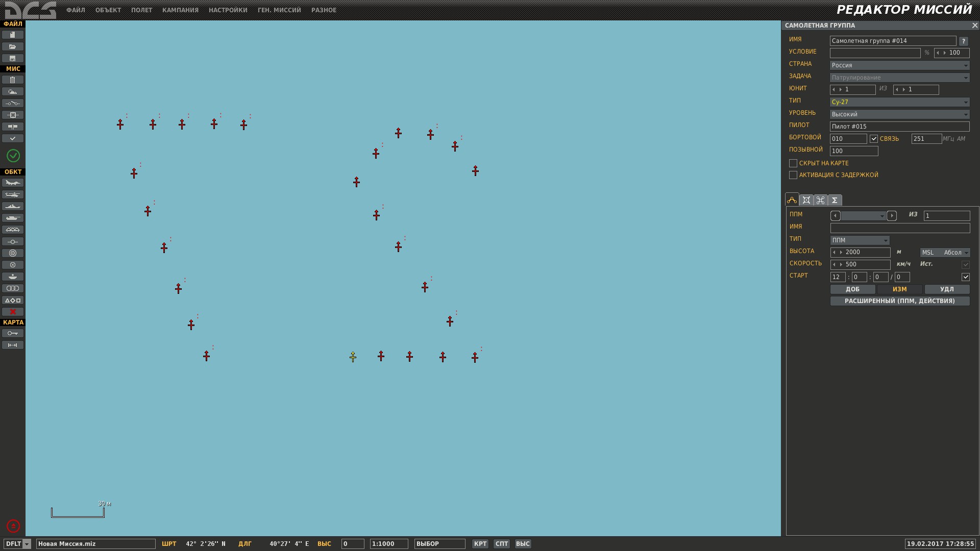
Task: Select the templates triple-circle tool
Action: pyautogui.click(x=13, y=288)
